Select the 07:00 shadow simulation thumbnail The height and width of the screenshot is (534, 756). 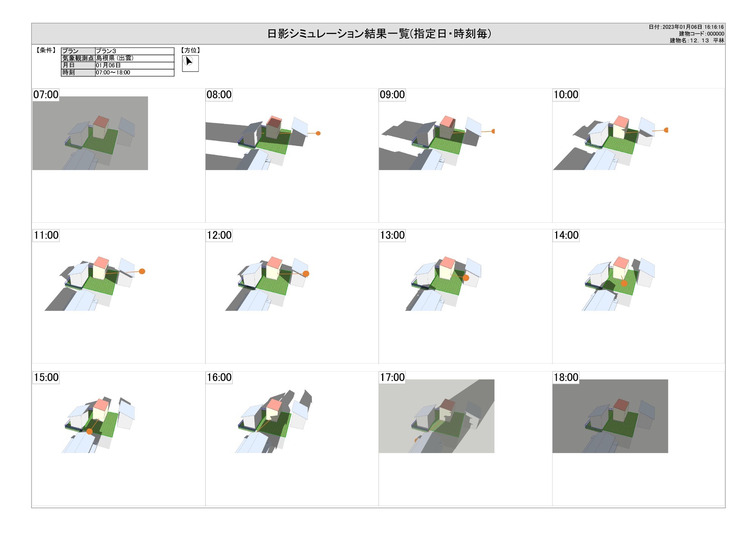pyautogui.click(x=90, y=133)
